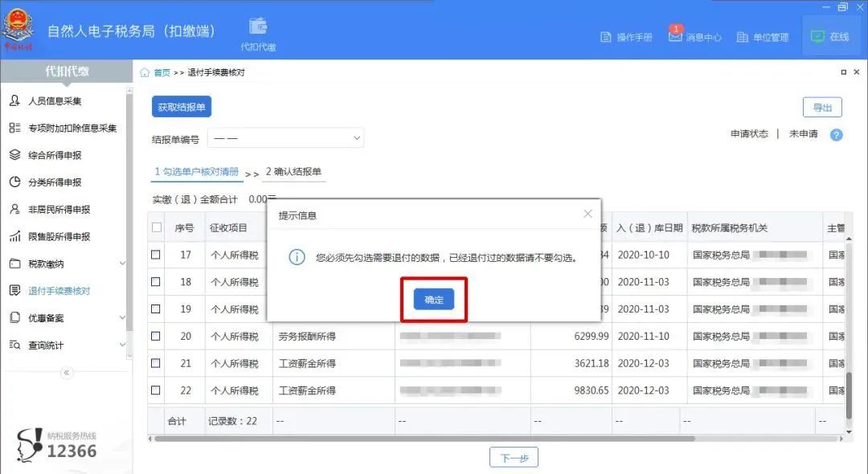
Task: Click the 优惠备案 file icon
Action: [15, 317]
